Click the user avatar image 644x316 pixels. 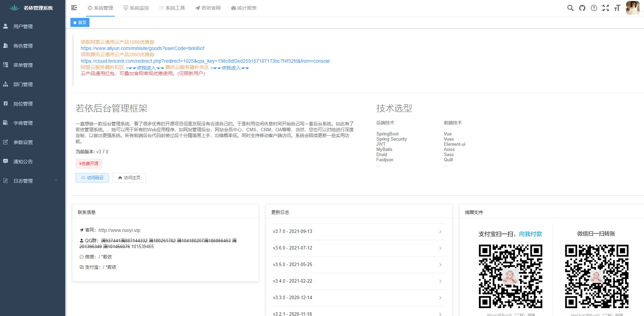click(x=633, y=8)
